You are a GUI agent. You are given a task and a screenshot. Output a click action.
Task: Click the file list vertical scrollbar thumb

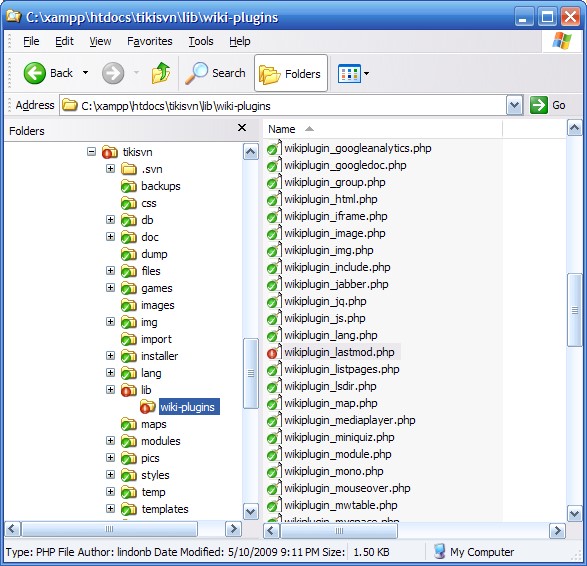(x=575, y=310)
